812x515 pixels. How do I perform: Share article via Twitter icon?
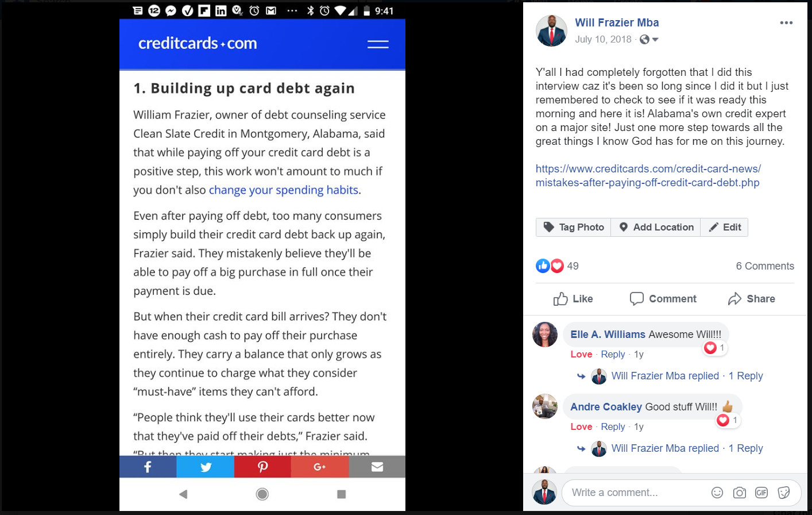tap(205, 467)
